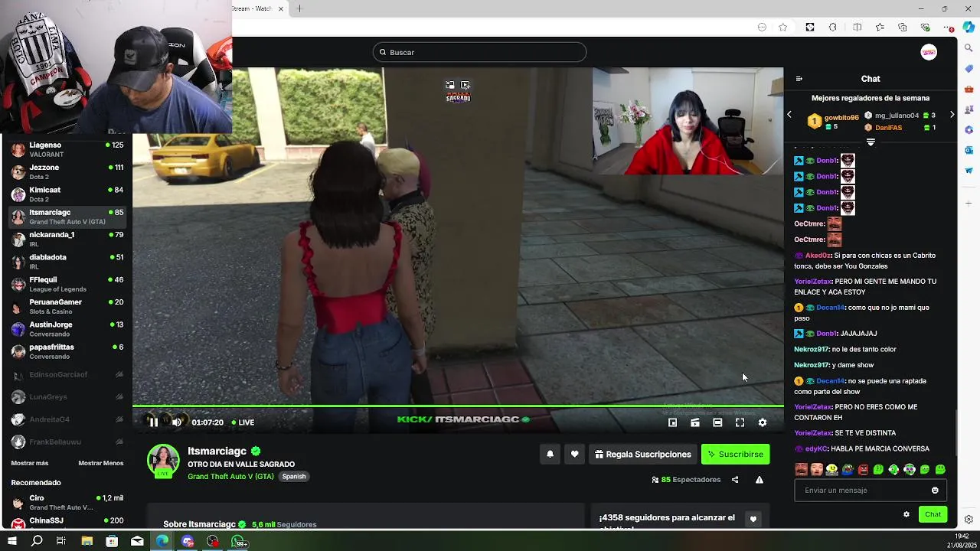This screenshot has height=551, width=980.
Task: Insert the red angry face emote
Action: 863,469
